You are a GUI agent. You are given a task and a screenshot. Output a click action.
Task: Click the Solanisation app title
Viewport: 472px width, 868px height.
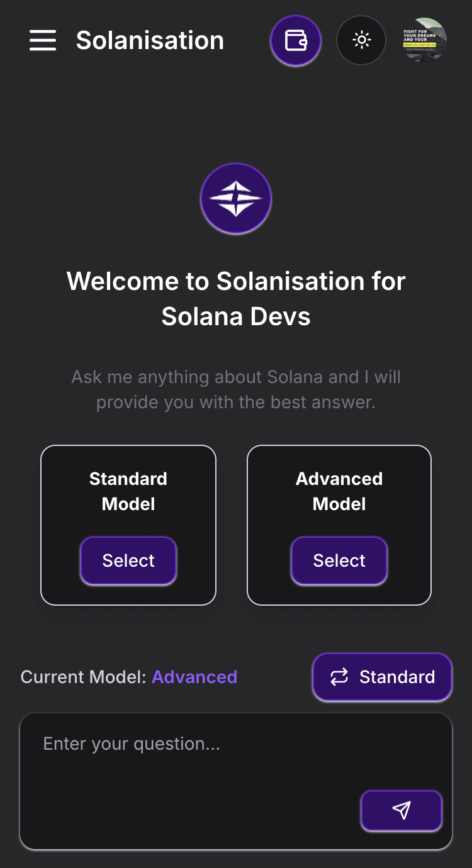tap(150, 41)
